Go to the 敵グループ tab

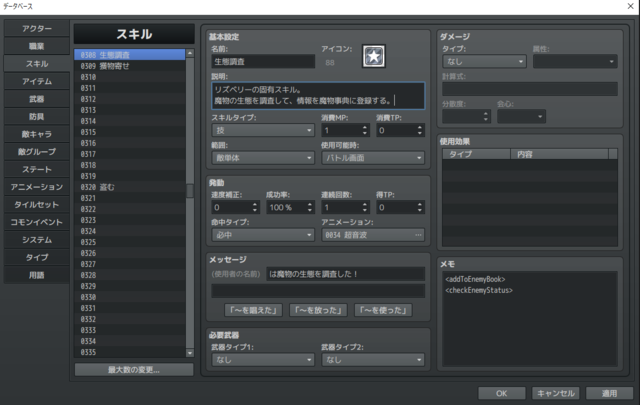tap(37, 151)
